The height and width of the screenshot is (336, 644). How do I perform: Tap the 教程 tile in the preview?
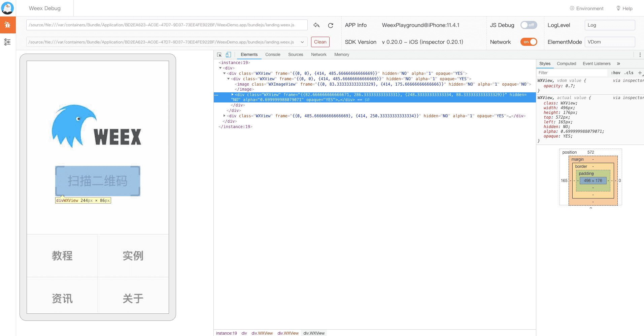coord(62,256)
